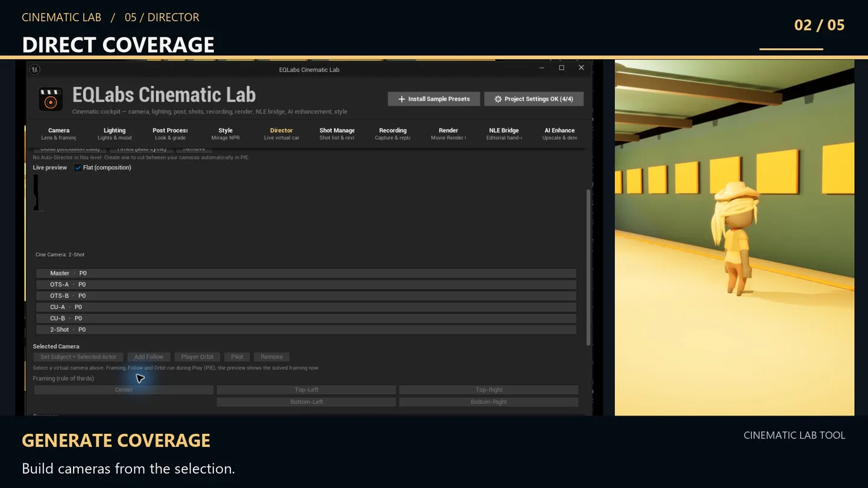Choose Bottom-Left framing option
The width and height of the screenshot is (868, 488).
click(x=306, y=402)
